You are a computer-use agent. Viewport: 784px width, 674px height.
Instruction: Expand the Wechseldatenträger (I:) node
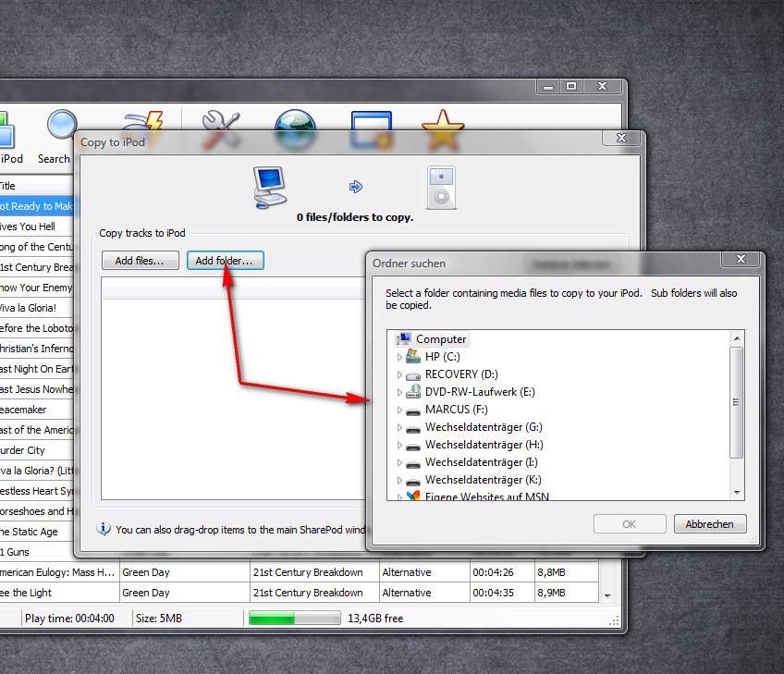coord(399,462)
